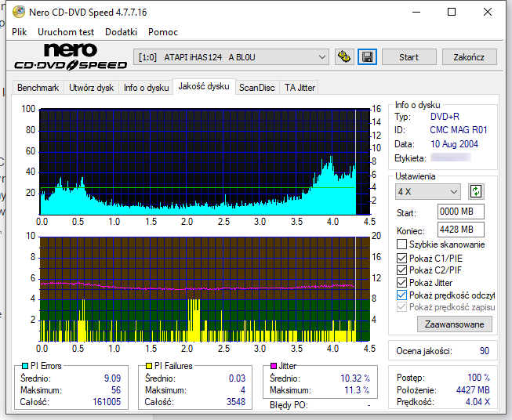The image size is (512, 420).
Task: Click the date 10 Aug 2004
Action: 454,144
